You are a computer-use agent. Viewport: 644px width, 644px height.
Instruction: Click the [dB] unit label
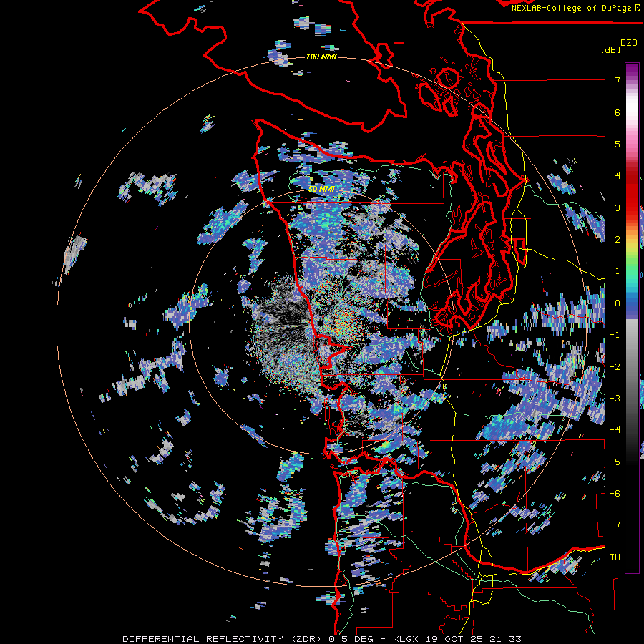click(610, 49)
